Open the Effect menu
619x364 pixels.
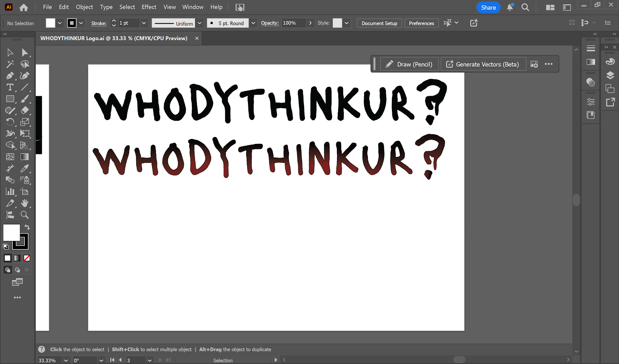pyautogui.click(x=149, y=7)
